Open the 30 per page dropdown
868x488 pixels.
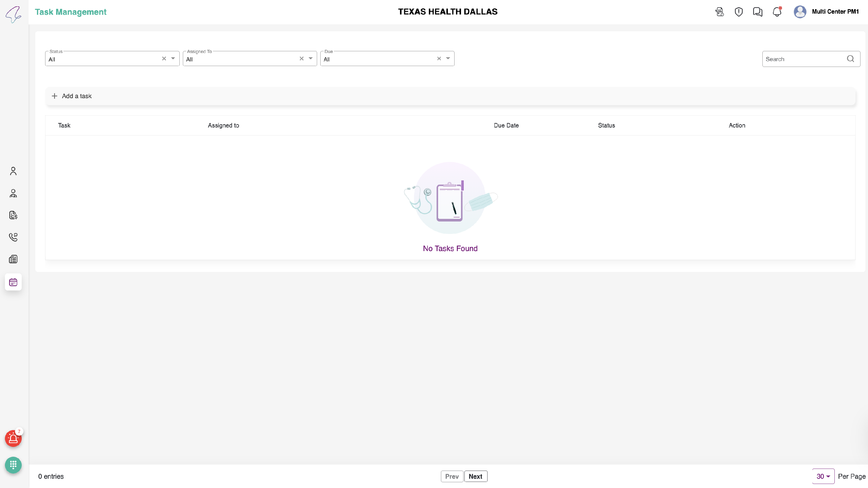pos(823,476)
